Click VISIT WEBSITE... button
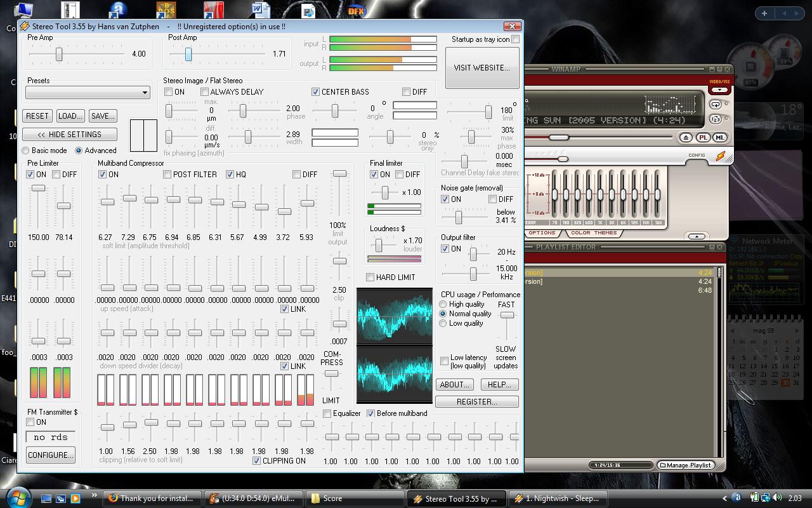The height and width of the screenshot is (508, 812). pos(481,68)
